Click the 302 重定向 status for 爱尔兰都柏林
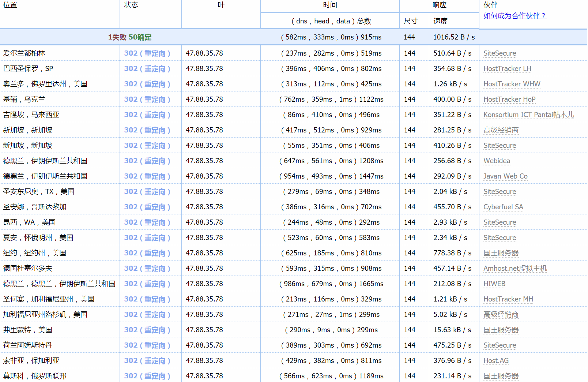The width and height of the screenshot is (588, 382). tap(147, 53)
